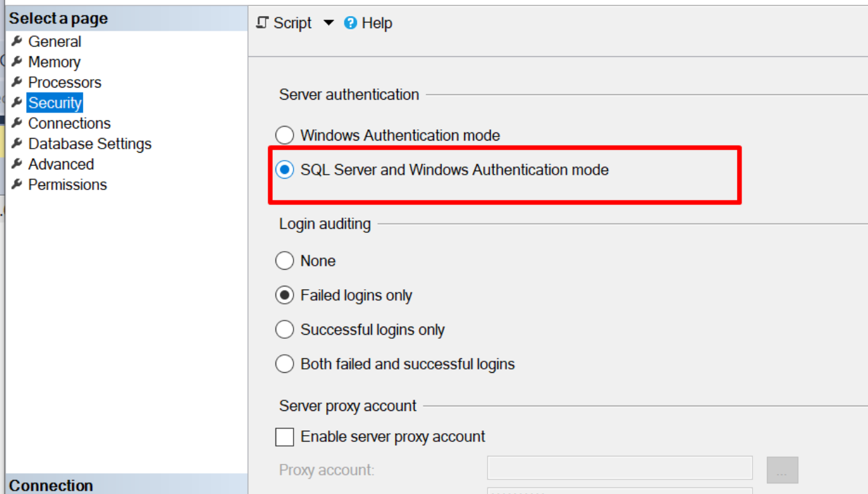Viewport: 868px width, 494px height.
Task: Click the wrench icon beside Connections
Action: pos(17,123)
